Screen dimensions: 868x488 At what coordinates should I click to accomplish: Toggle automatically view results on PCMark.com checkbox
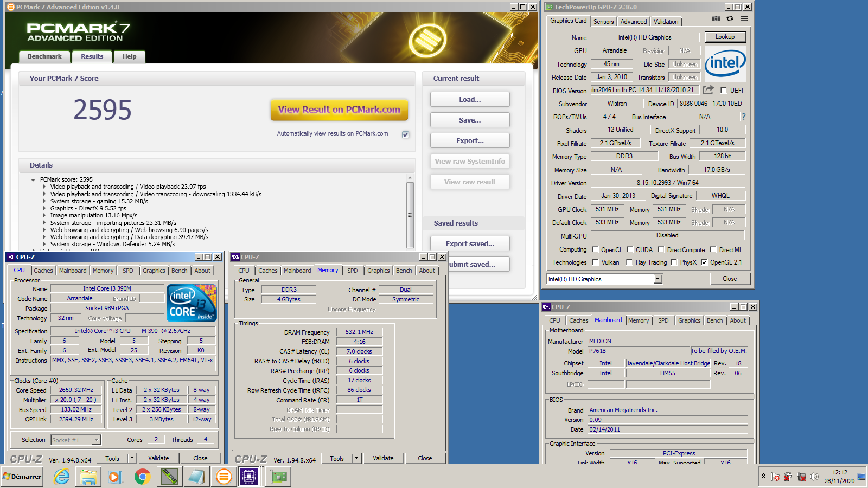click(x=405, y=134)
